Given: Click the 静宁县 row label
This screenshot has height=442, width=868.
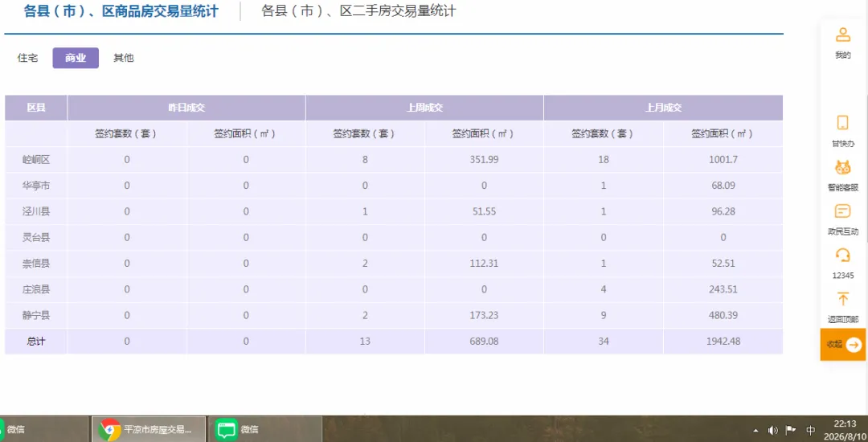Looking at the screenshot, I should coord(36,315).
